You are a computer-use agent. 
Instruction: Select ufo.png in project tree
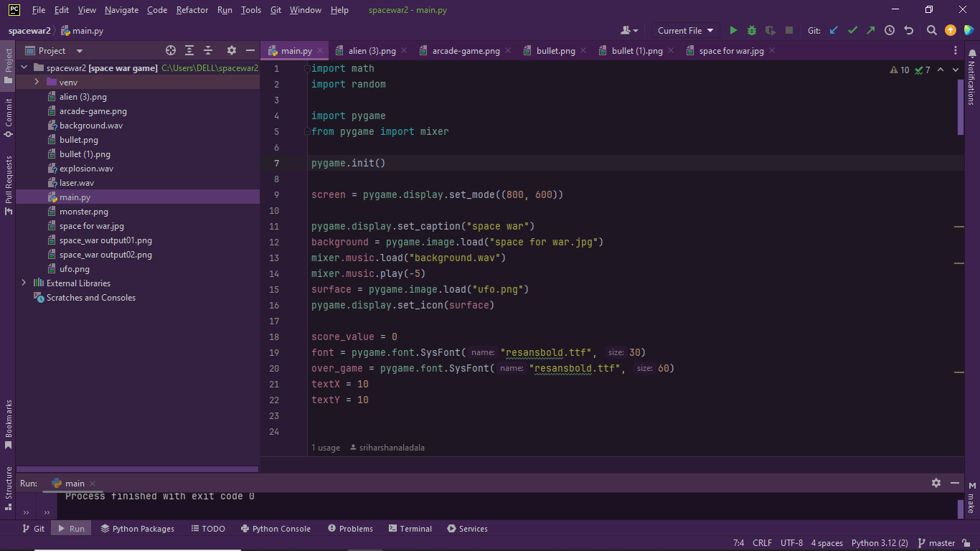click(75, 269)
